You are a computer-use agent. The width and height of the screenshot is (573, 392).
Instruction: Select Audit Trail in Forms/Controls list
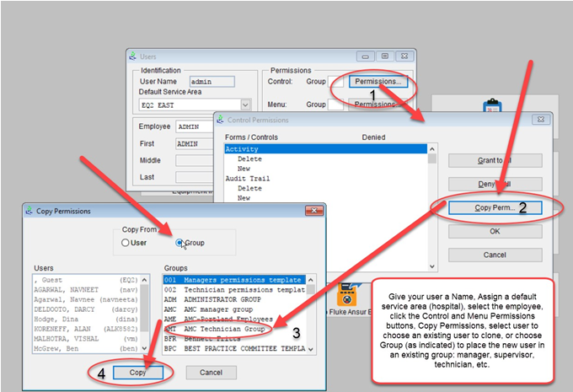pos(248,179)
